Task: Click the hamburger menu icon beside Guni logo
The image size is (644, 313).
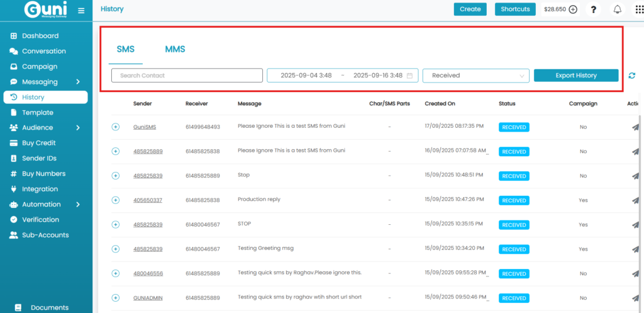Action: 80,10
